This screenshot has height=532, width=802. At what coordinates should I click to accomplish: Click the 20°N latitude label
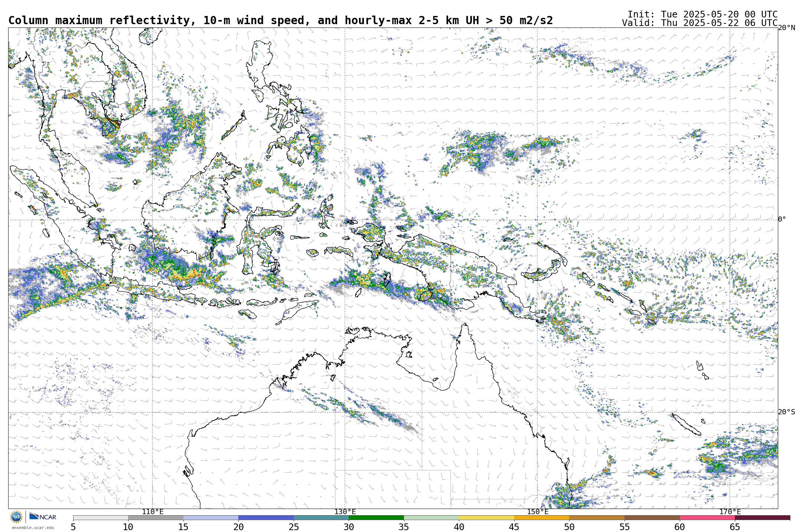click(x=786, y=28)
